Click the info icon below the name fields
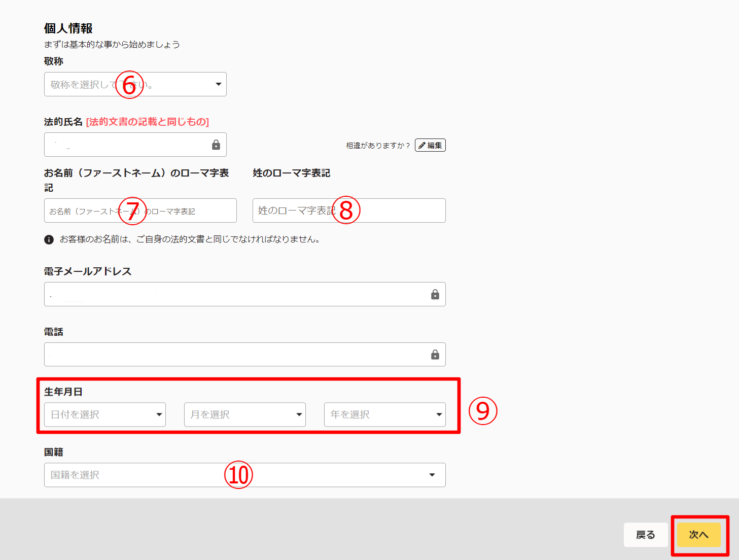This screenshot has height=560, width=739. [49, 239]
